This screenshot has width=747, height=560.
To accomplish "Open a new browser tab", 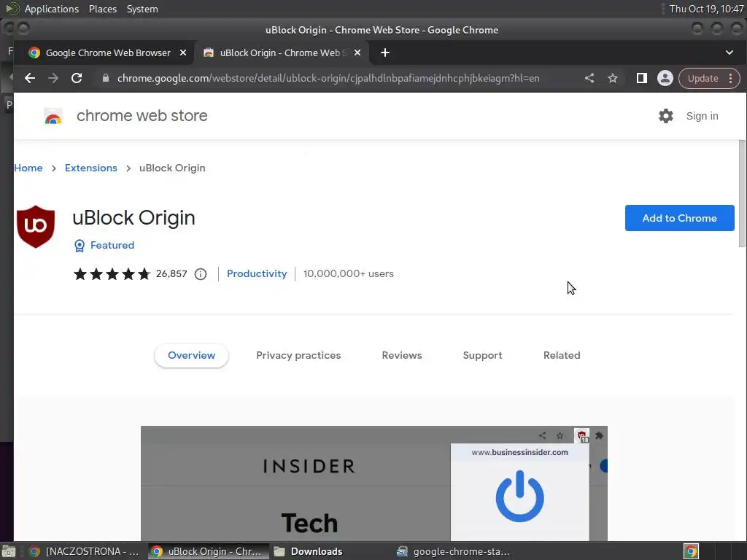I will 385,52.
